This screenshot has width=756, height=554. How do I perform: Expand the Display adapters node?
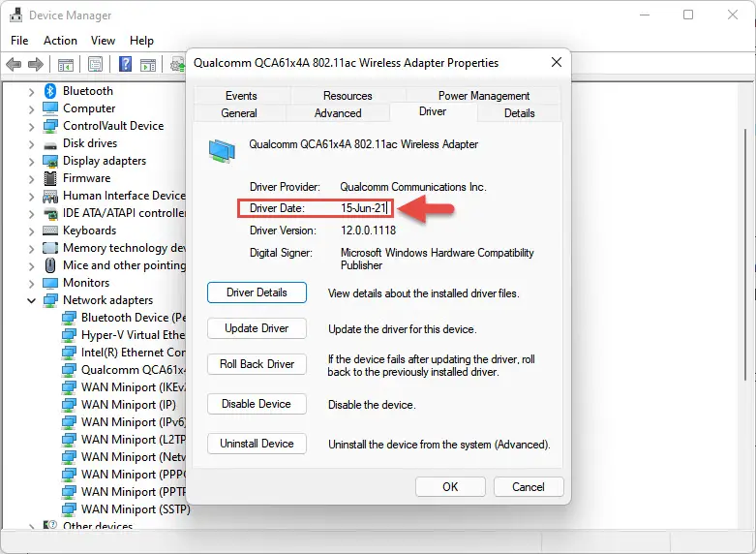point(31,161)
